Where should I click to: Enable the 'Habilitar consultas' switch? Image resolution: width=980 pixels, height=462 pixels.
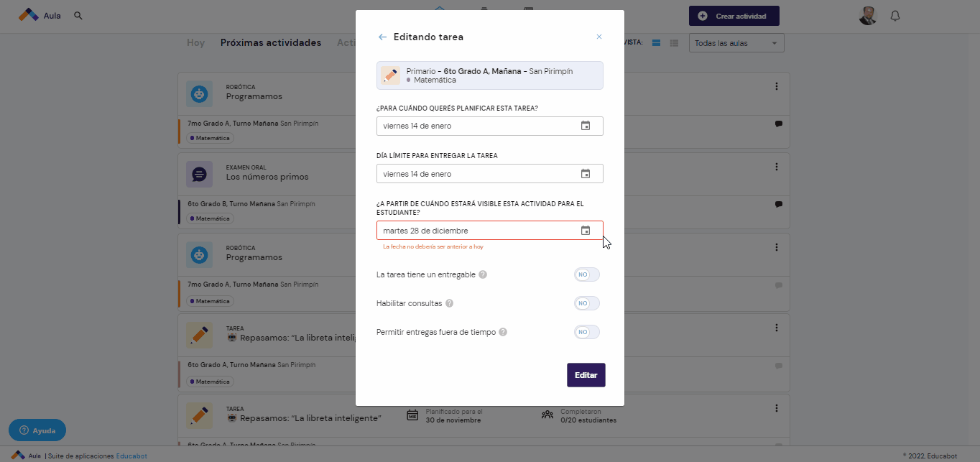pyautogui.click(x=586, y=303)
